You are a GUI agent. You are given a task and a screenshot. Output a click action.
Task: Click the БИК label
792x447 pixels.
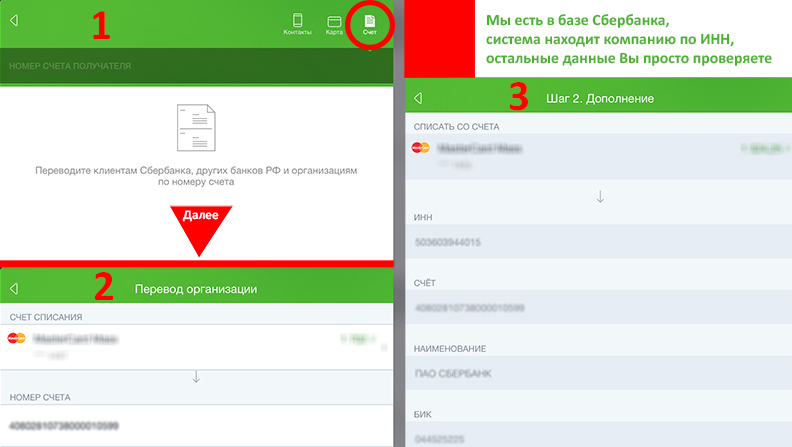(422, 414)
